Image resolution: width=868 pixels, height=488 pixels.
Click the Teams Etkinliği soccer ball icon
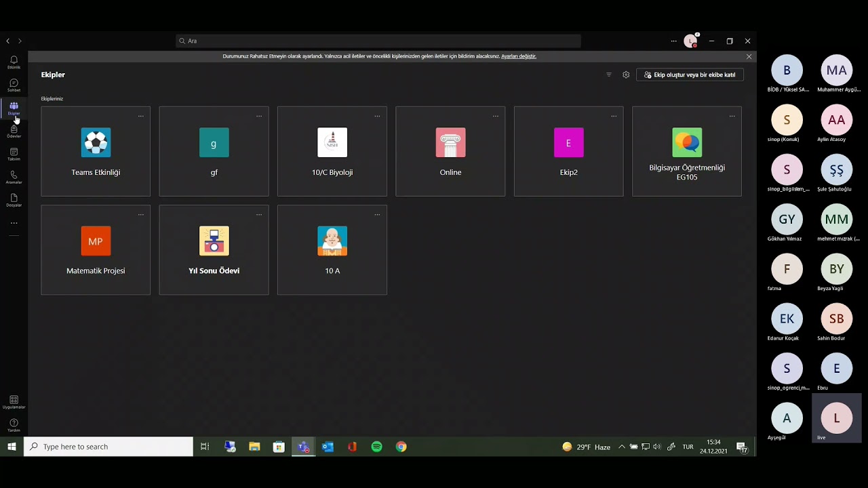point(96,142)
